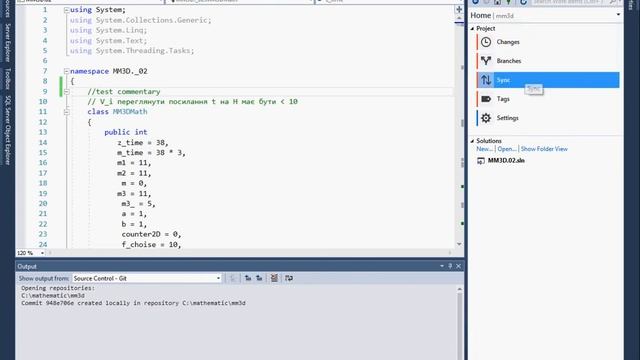Screen dimensions: 640x360
Task: Click the //test commentary code line
Action: point(124,91)
